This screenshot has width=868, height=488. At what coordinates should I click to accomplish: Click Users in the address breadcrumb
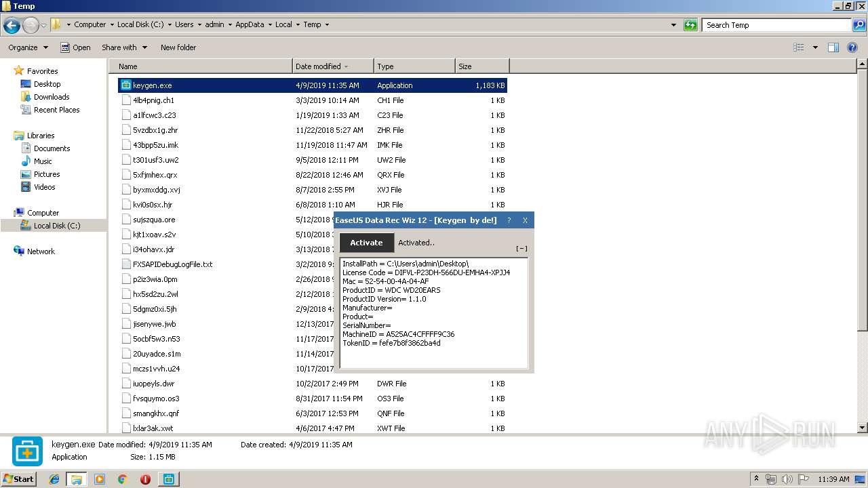(184, 24)
